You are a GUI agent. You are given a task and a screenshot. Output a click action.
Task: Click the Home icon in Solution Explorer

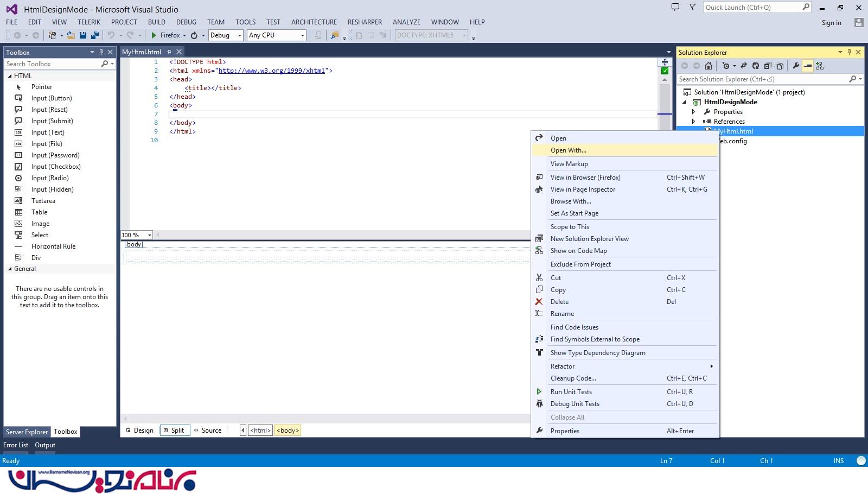(709, 66)
